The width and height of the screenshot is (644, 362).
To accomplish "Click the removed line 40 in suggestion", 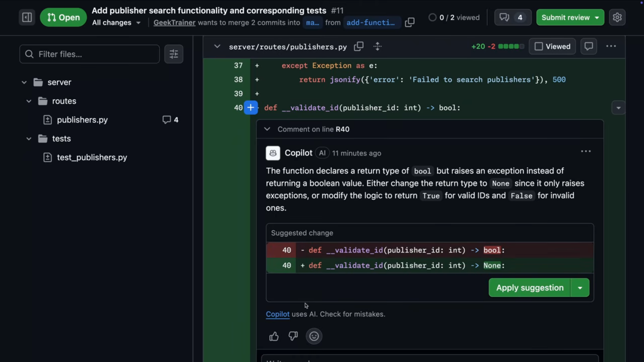I will click(430, 250).
